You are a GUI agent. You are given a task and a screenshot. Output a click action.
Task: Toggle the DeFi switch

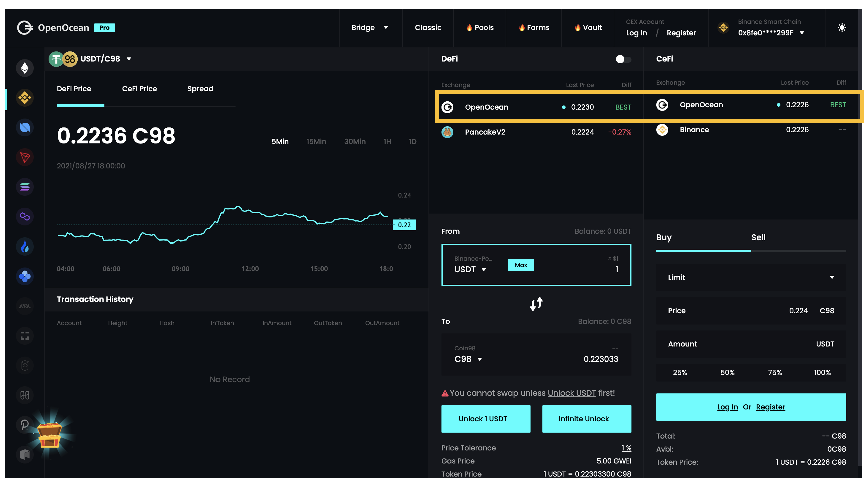623,59
